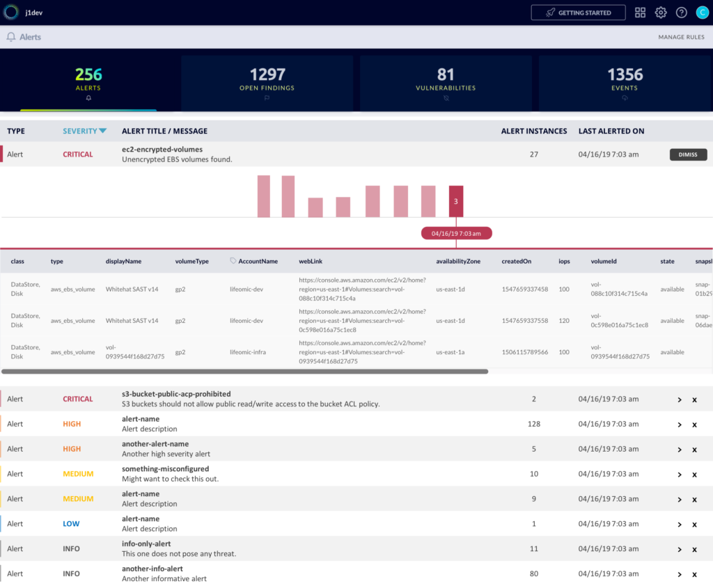Image resolution: width=713 pixels, height=588 pixels.
Task: Expand the s3-bucket-public-acp-prohibited alert row
Action: click(680, 399)
